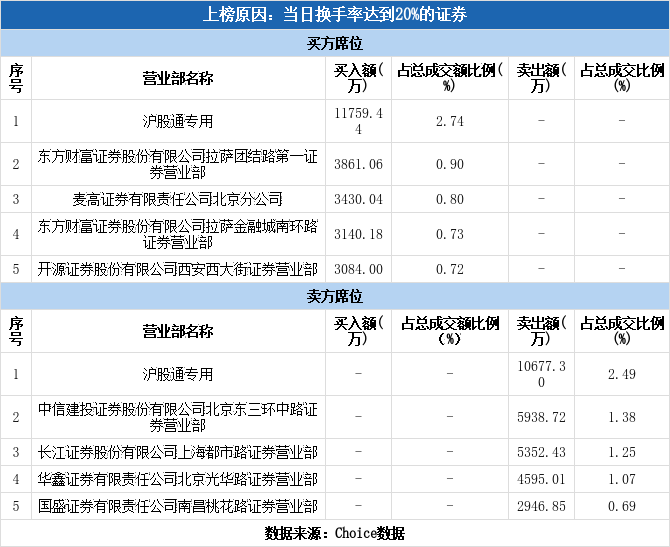The width and height of the screenshot is (670, 547).
Task: Click 营业部名称 header in the seller table
Action: click(x=178, y=331)
